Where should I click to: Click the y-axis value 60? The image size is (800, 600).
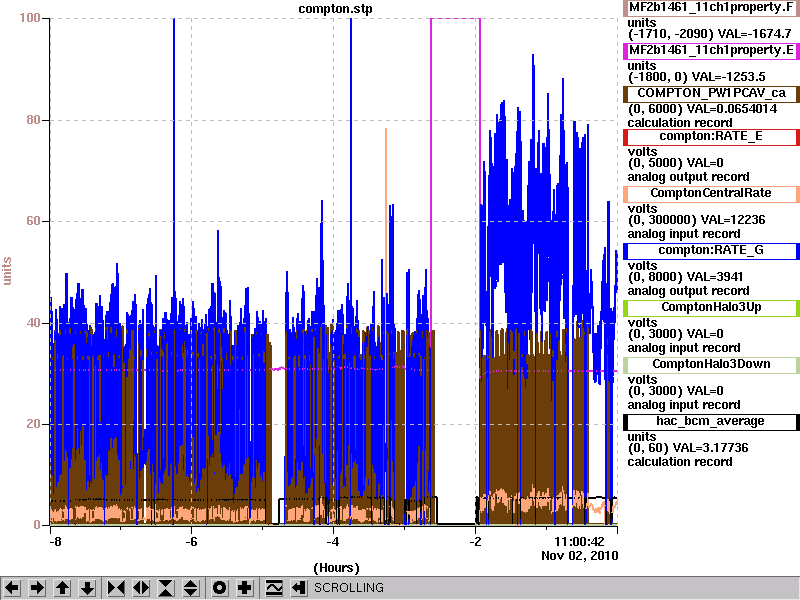point(33,221)
